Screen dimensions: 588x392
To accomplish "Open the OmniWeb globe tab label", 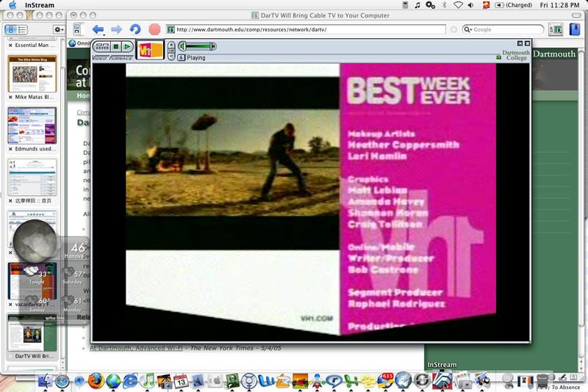I will (x=79, y=43).
